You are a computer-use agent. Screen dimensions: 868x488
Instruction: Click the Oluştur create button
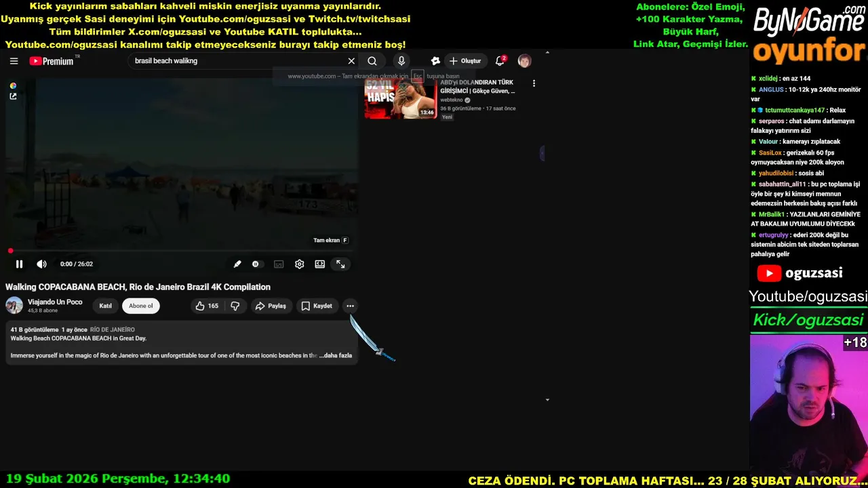click(x=465, y=61)
